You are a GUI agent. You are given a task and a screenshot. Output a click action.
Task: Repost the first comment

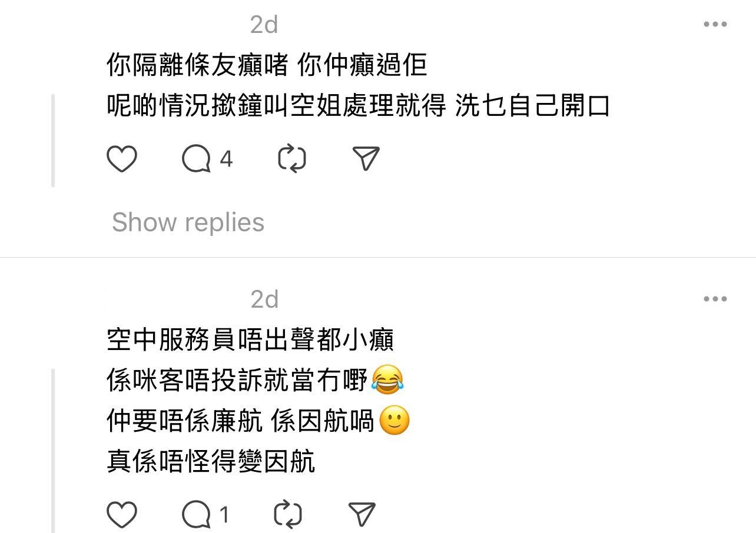pyautogui.click(x=291, y=159)
